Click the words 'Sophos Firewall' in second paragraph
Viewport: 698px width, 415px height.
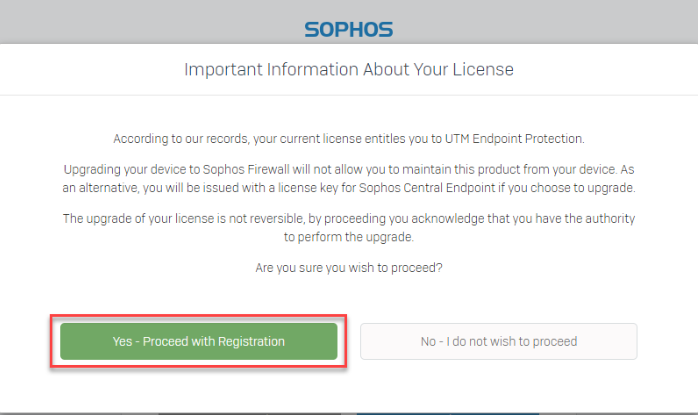point(246,170)
